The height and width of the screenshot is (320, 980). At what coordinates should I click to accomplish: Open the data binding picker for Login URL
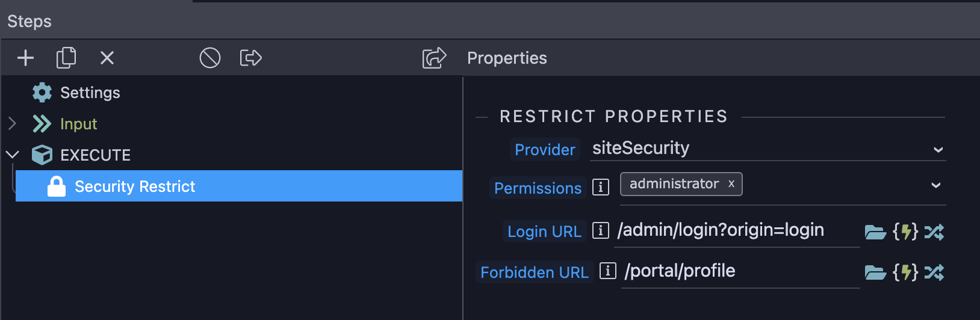coord(905,232)
